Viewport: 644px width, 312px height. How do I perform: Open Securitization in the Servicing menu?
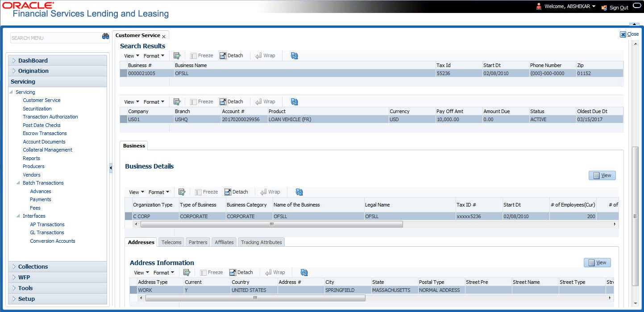(x=37, y=109)
